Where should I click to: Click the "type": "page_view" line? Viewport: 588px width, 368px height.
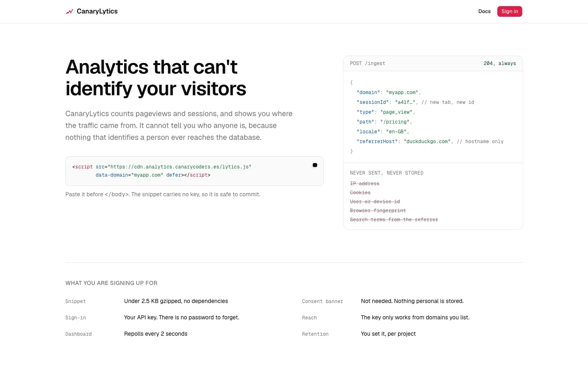[x=385, y=112]
